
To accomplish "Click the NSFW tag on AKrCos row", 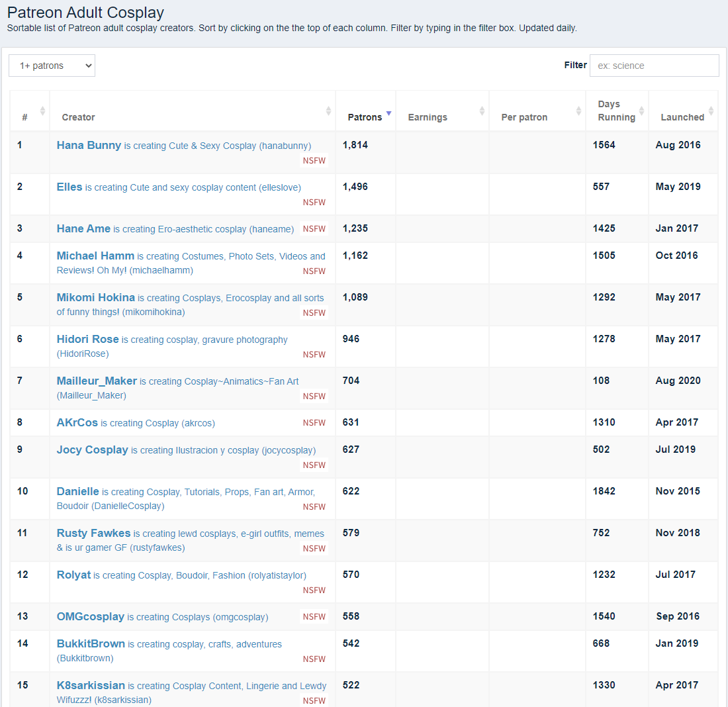I will pos(314,423).
